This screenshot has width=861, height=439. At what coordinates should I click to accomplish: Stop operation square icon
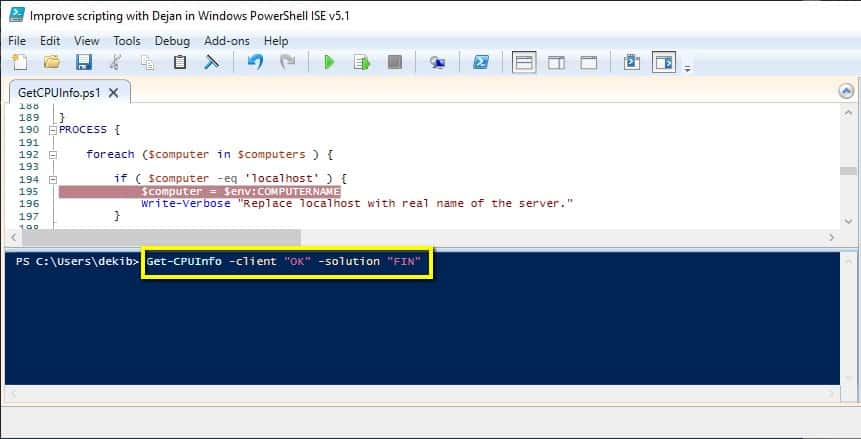pos(394,62)
